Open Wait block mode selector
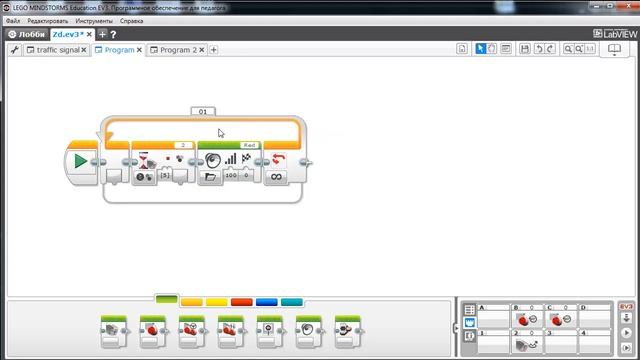The height and width of the screenshot is (360, 640). click(144, 177)
